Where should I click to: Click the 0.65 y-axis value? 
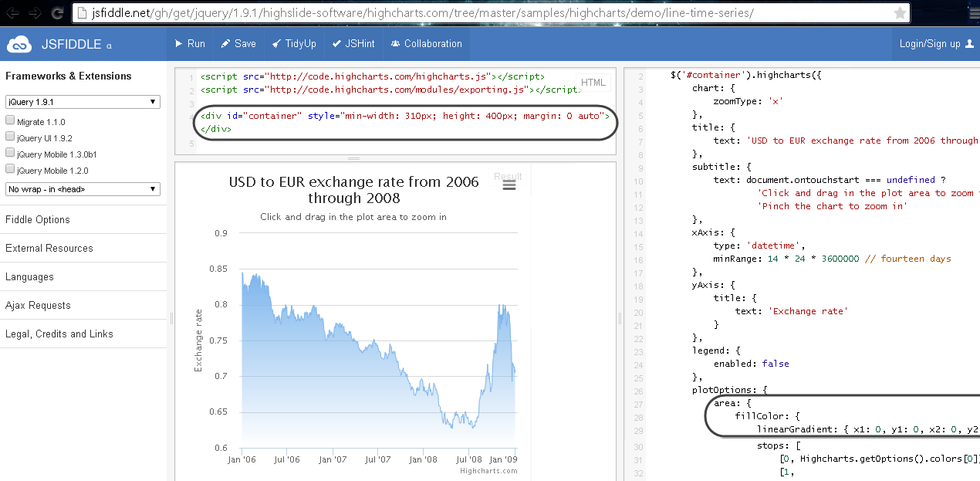[218, 412]
